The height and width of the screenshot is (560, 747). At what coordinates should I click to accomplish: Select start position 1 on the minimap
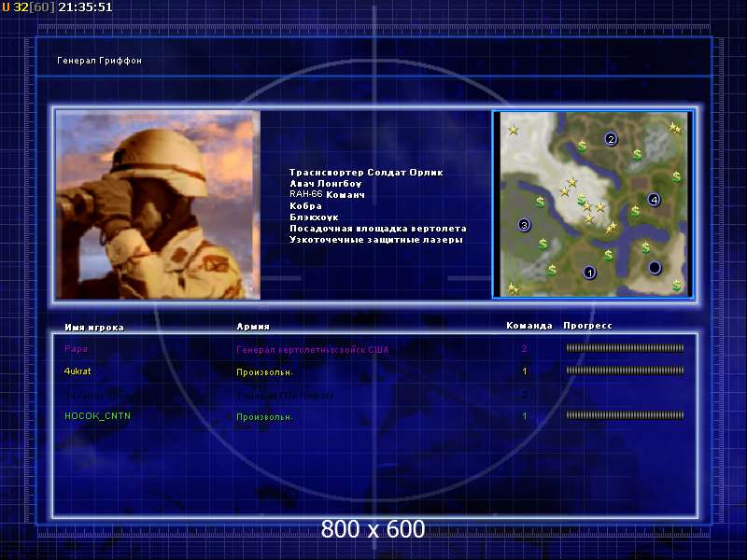[x=589, y=273]
